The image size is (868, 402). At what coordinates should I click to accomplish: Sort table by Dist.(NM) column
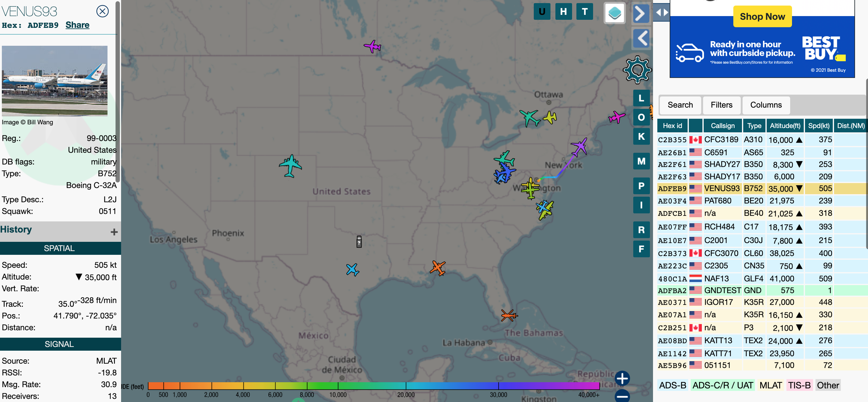(x=850, y=126)
